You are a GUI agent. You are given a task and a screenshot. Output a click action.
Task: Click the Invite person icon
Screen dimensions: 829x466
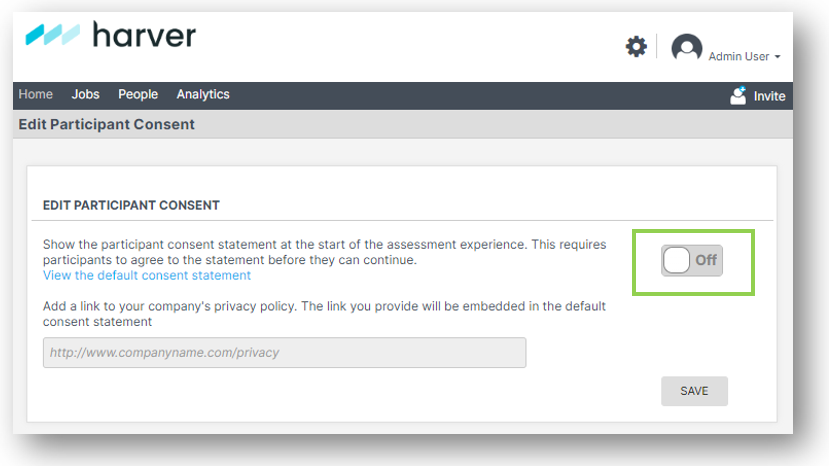pos(738,96)
